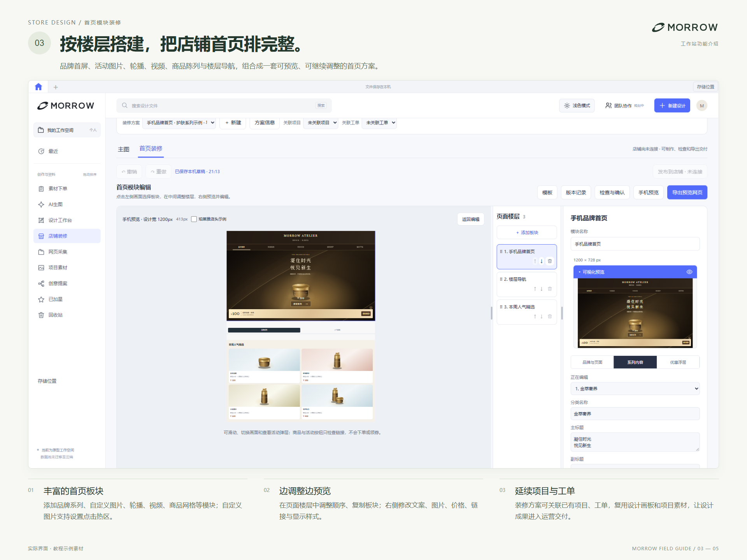This screenshot has width=747, height=560.
Task: Click 新建设计 button
Action: click(x=672, y=106)
